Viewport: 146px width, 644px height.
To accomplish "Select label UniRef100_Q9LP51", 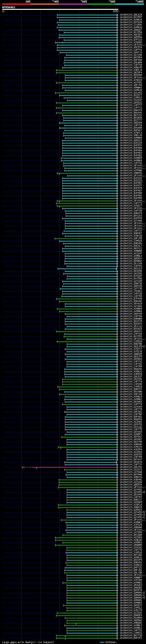I will point(131,467).
